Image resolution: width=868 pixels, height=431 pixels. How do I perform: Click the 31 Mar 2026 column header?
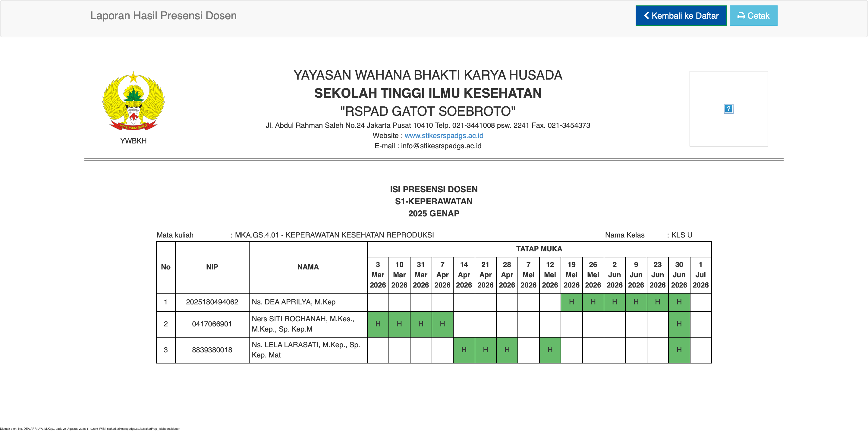click(421, 275)
